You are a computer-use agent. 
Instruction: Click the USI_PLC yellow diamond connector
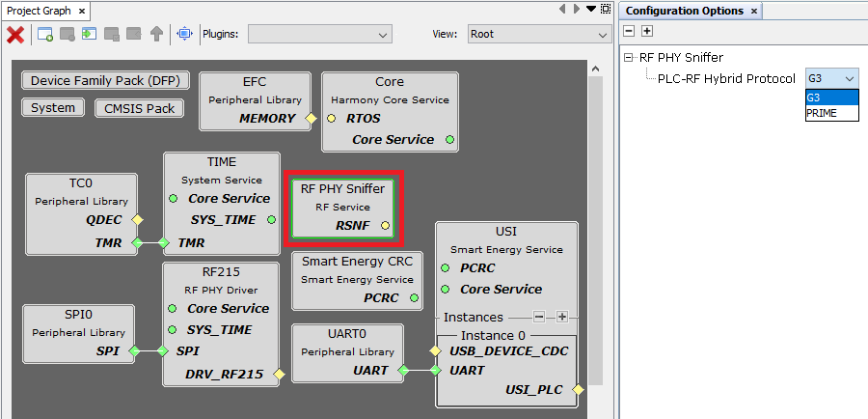pyautogui.click(x=579, y=389)
